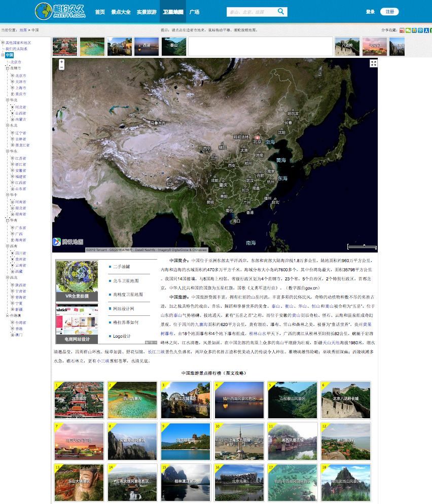Select 我们的太阳系 tree item
432x504 pixels.
coord(16,49)
